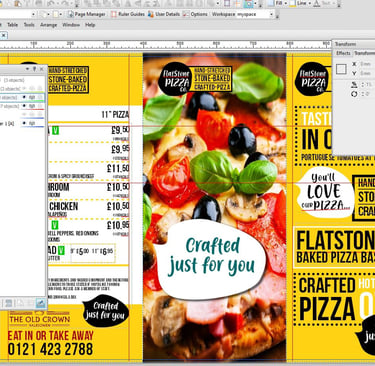
Task: Open the Options dialog
Action: (195, 14)
